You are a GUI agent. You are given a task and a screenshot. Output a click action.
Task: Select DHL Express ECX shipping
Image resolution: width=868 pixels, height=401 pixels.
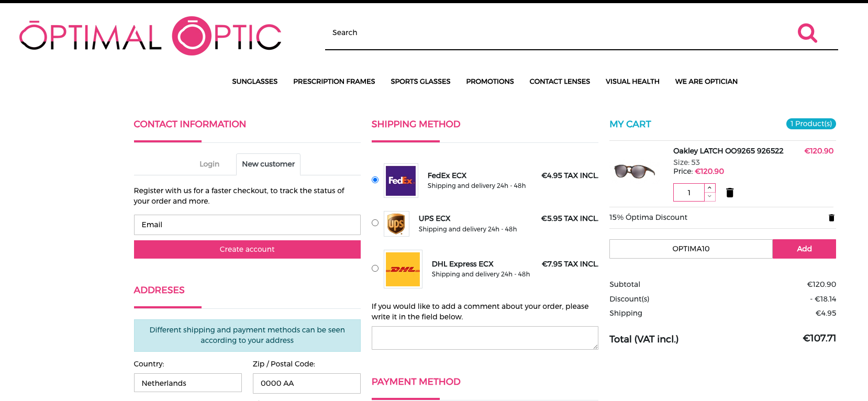tap(375, 269)
